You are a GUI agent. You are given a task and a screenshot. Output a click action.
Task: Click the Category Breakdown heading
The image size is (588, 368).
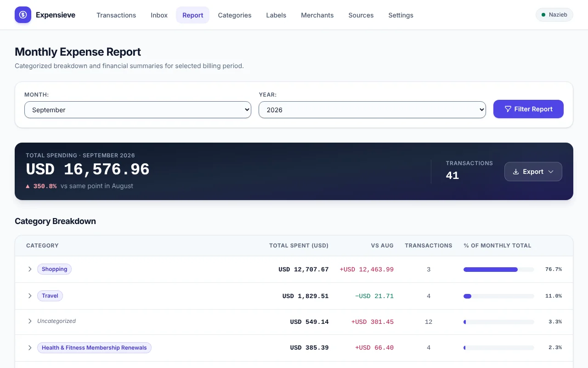[55, 221]
